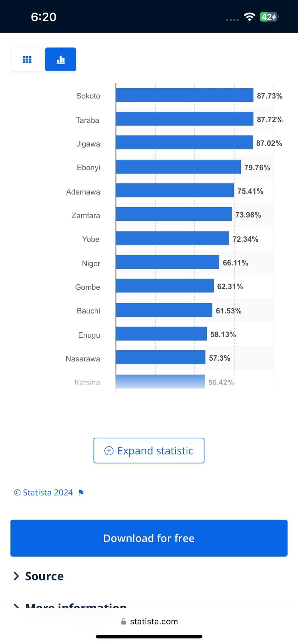This screenshot has height=644, width=298.
Task: Click the Enugu 58.13% value label
Action: (223, 334)
